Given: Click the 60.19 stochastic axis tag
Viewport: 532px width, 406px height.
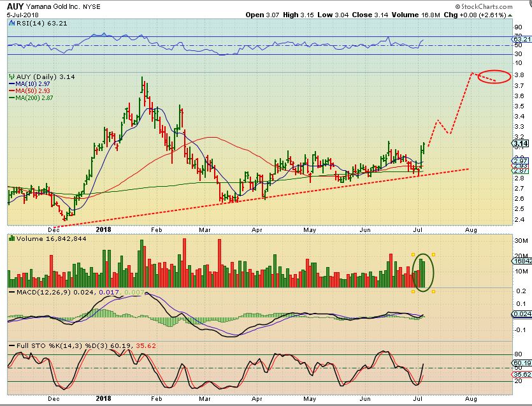Looking at the screenshot, I should click(x=522, y=363).
